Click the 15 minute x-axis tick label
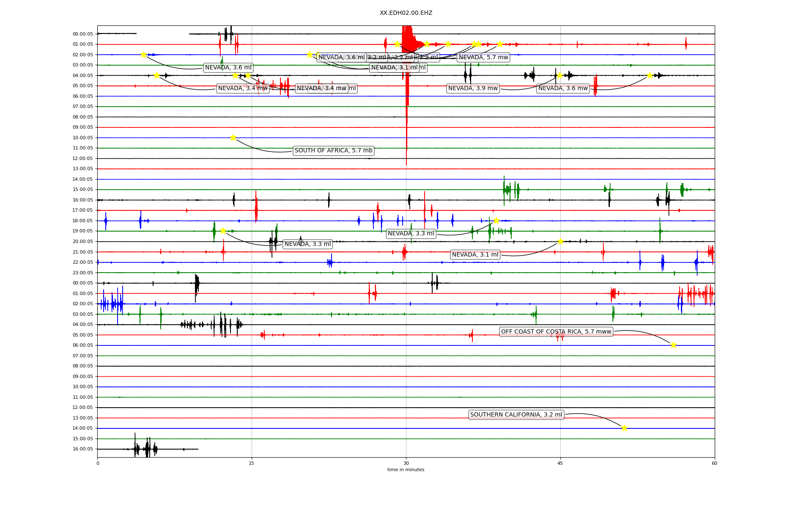The width and height of the screenshot is (812, 508). pos(252,464)
